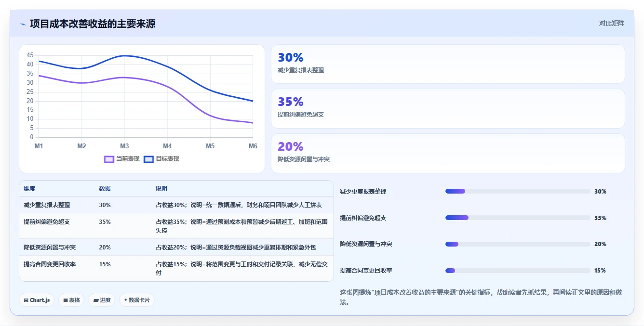Click the 减少重复报表整理 progress bar
Image resolution: width=644 pixels, height=326 pixels.
[x=518, y=191]
